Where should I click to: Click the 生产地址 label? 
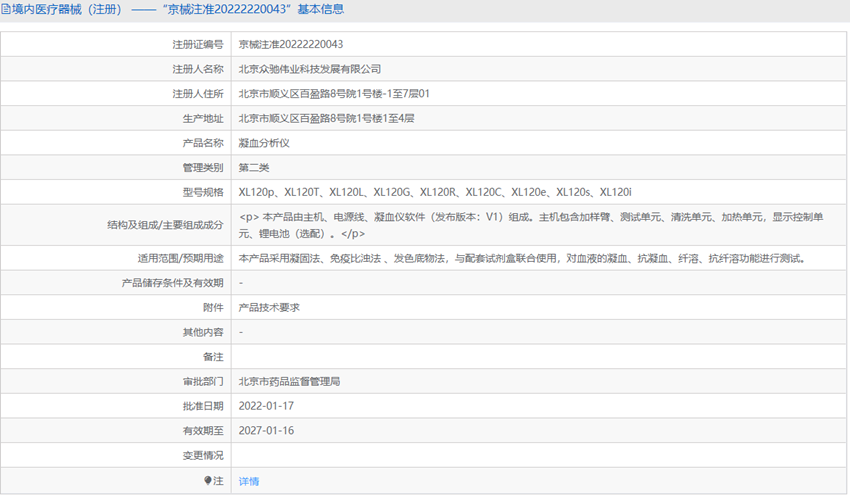203,118
